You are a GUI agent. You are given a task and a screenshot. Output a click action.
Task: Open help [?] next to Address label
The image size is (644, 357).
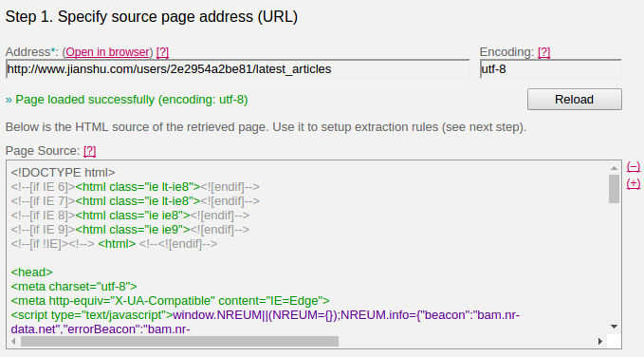(x=162, y=52)
